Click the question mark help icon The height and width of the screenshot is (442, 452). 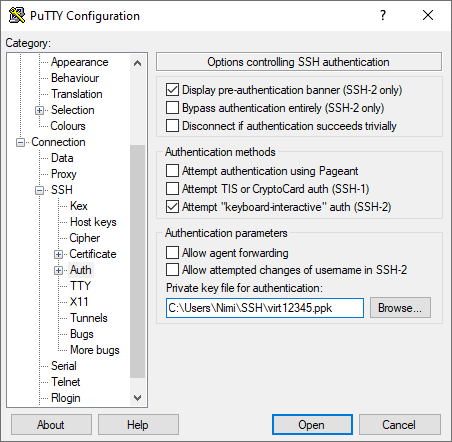pos(383,15)
